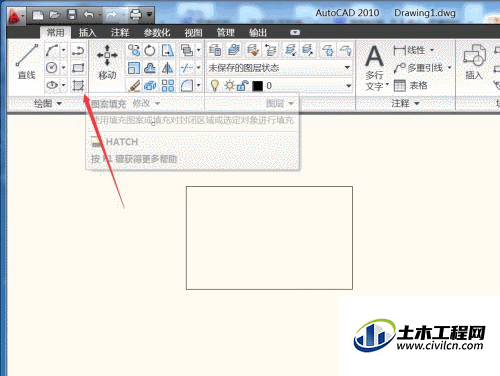The height and width of the screenshot is (376, 500).
Task: Switch to the 管理 ribbon tab
Action: [226, 32]
